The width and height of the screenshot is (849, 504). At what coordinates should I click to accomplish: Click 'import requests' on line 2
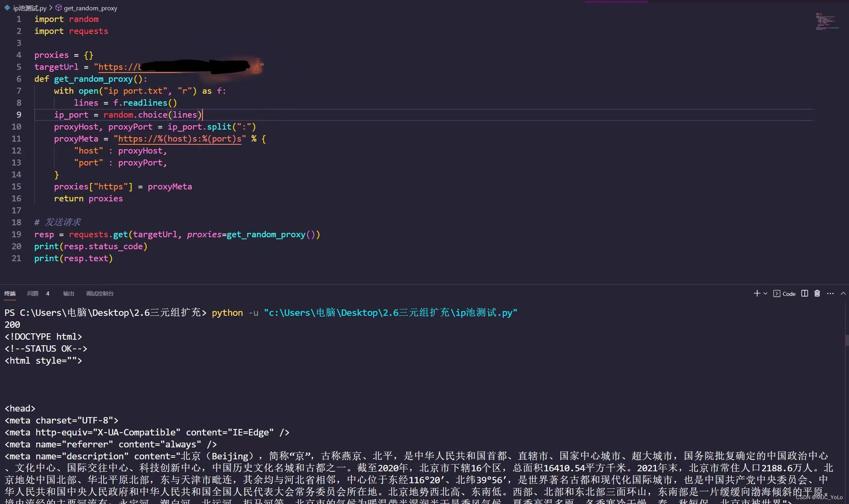click(x=71, y=31)
